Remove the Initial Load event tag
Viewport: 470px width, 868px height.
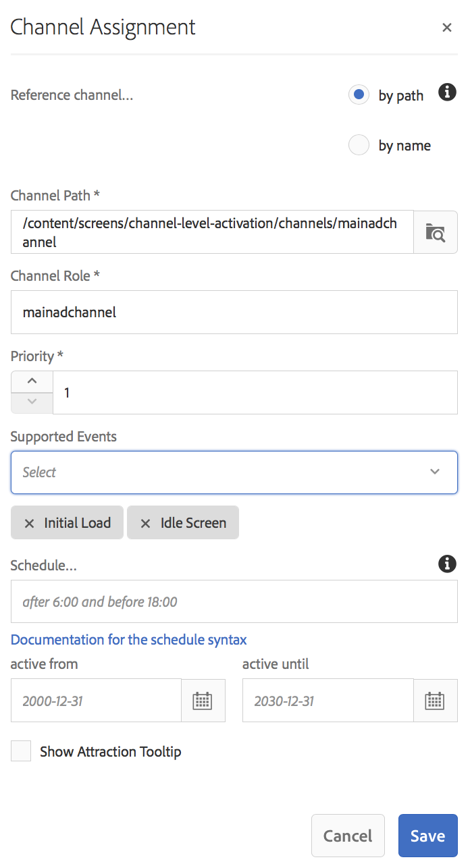click(30, 523)
